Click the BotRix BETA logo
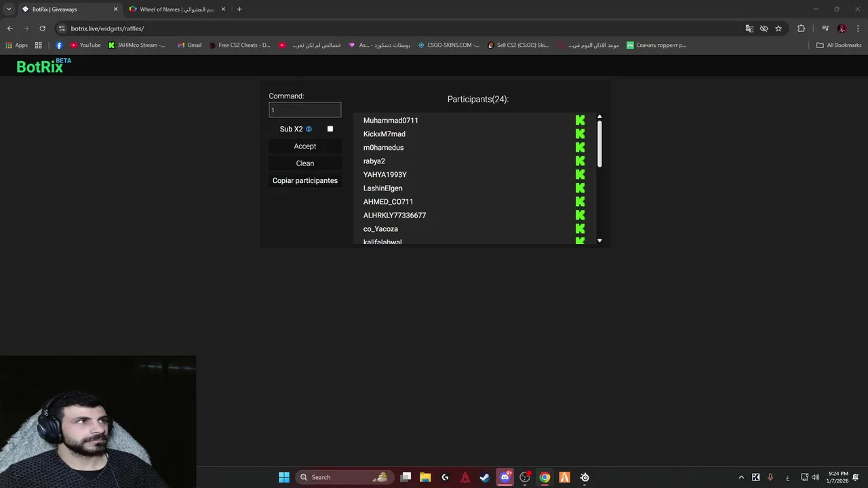 [x=43, y=66]
